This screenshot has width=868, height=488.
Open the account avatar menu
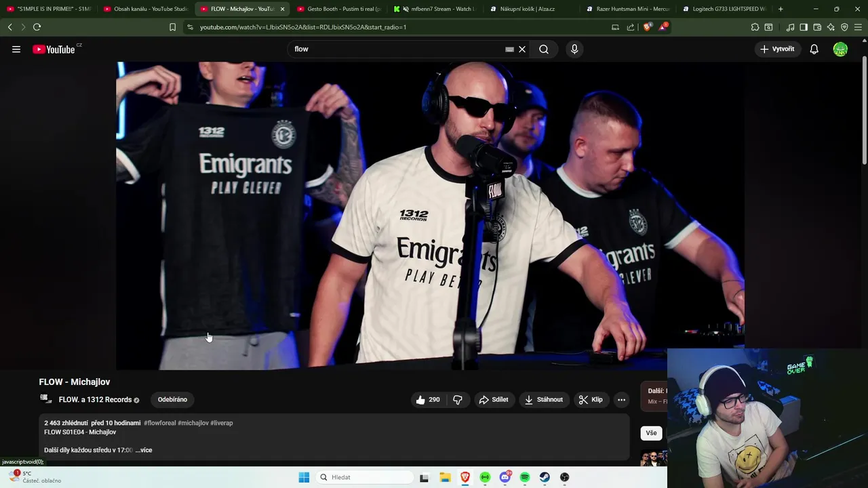coord(840,49)
